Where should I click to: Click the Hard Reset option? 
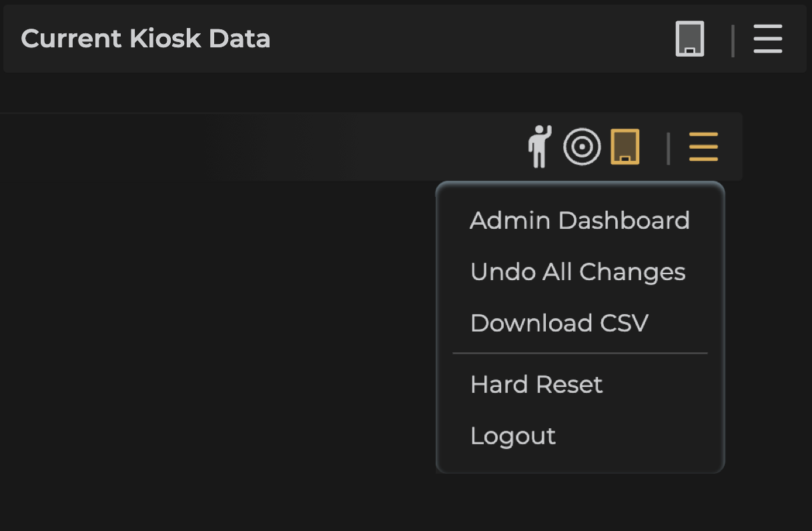pos(536,385)
